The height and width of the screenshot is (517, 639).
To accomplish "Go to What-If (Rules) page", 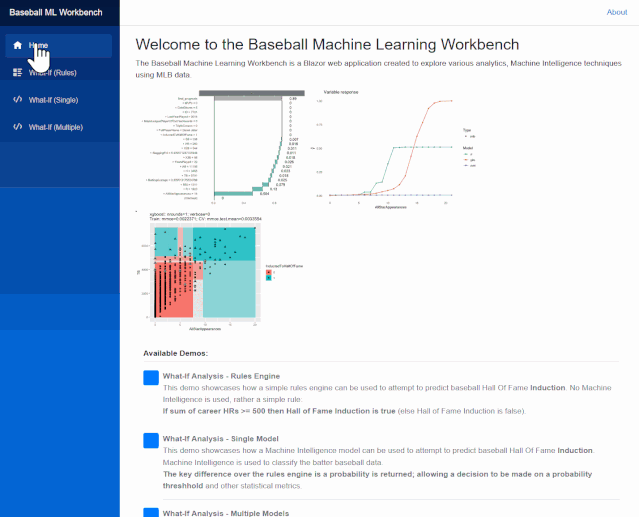I will (59, 73).
